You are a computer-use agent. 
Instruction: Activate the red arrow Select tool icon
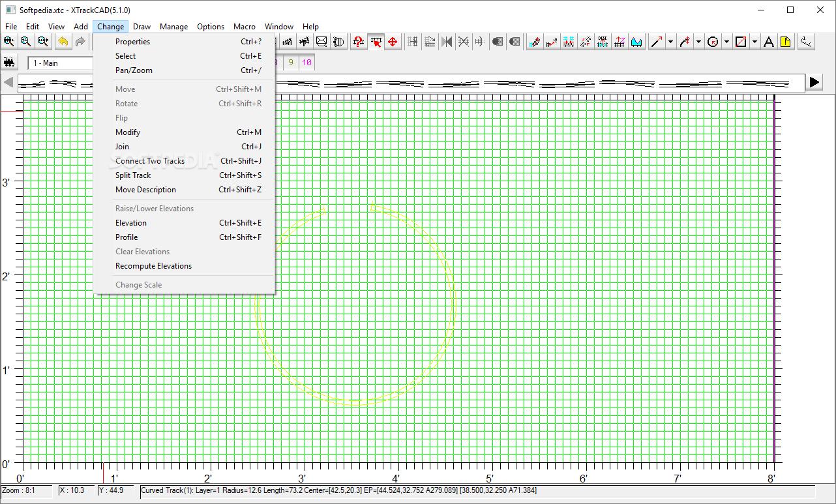(376, 42)
